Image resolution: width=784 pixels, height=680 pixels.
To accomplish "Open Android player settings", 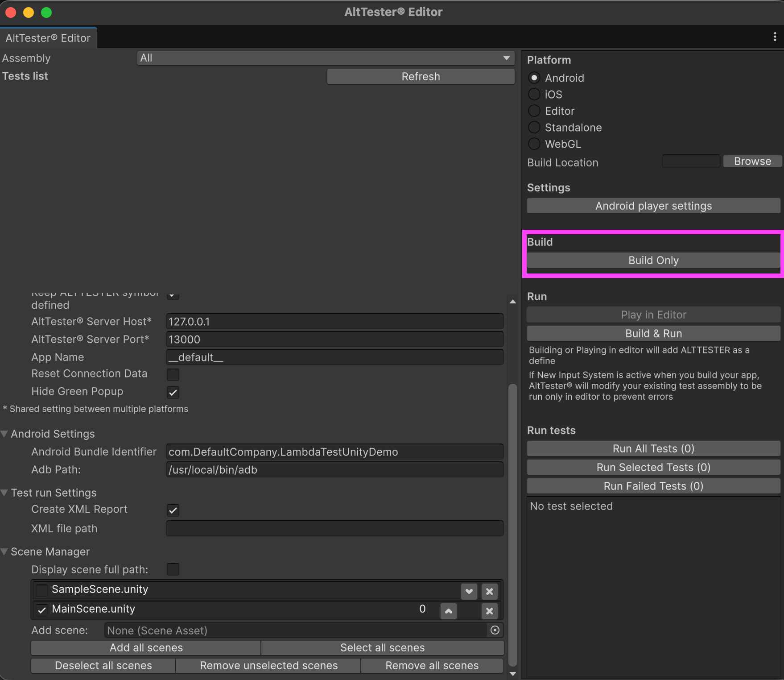I will [x=653, y=206].
